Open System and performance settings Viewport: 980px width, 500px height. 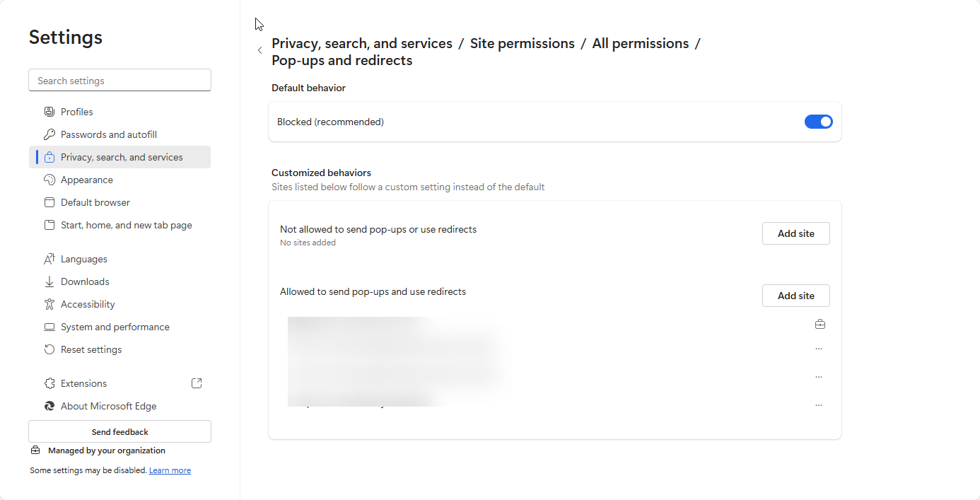115,327
